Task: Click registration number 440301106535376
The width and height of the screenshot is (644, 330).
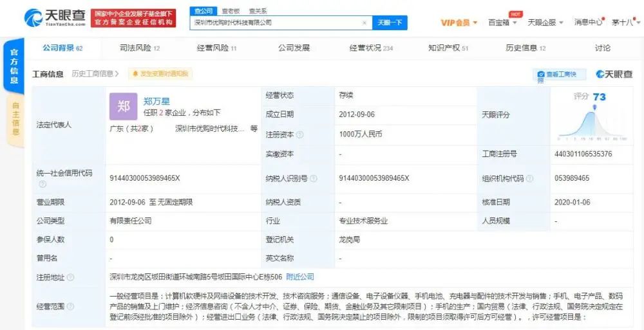Action: pyautogui.click(x=583, y=154)
